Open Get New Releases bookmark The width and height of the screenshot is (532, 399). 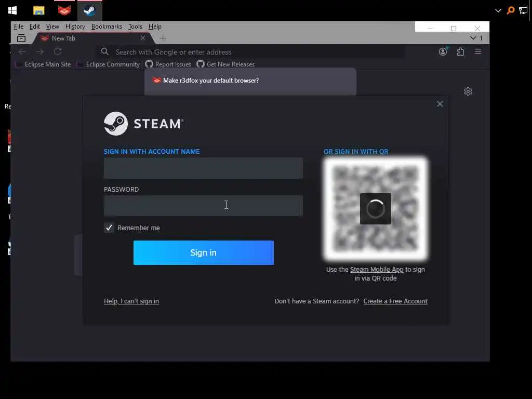point(225,64)
